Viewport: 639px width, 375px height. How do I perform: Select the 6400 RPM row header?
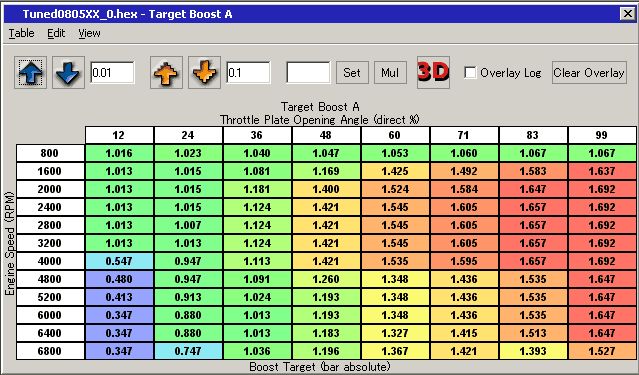pos(50,333)
